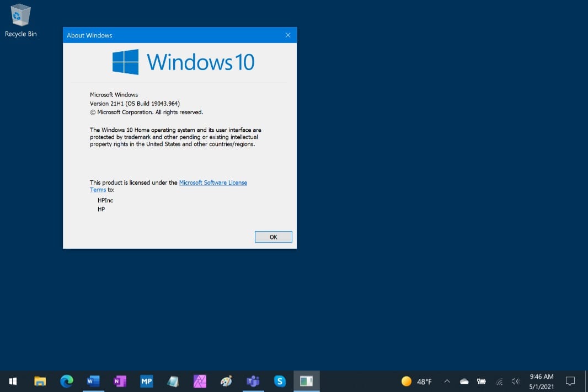
Task: Launch Microsoft Edge browser
Action: pos(67,381)
